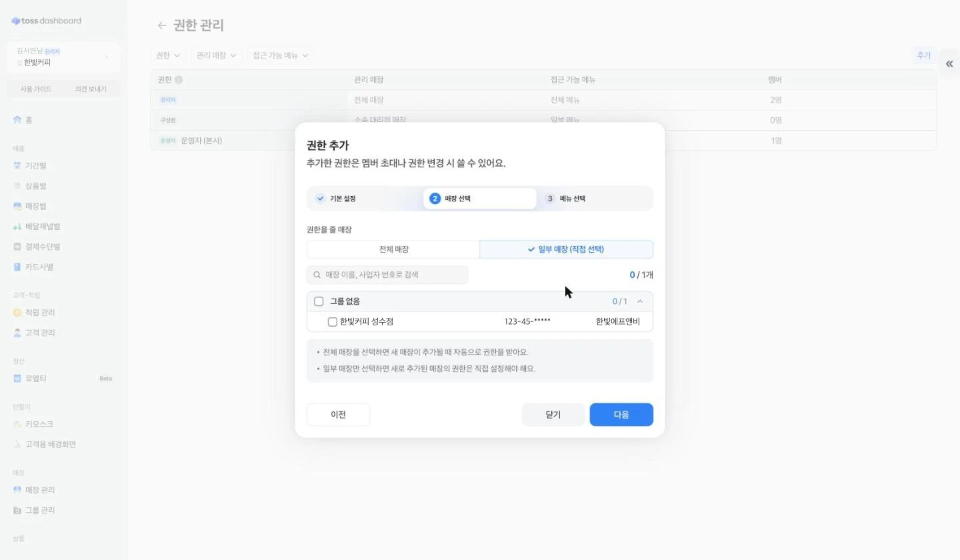The height and width of the screenshot is (560, 960).
Task: Click the 관리자 permission row
Action: (x=543, y=100)
